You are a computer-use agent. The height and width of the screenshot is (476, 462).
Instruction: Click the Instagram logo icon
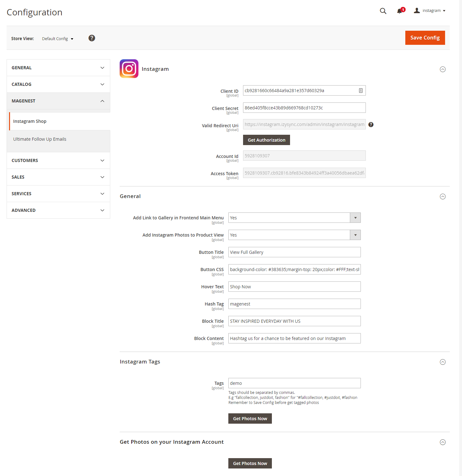coord(129,69)
